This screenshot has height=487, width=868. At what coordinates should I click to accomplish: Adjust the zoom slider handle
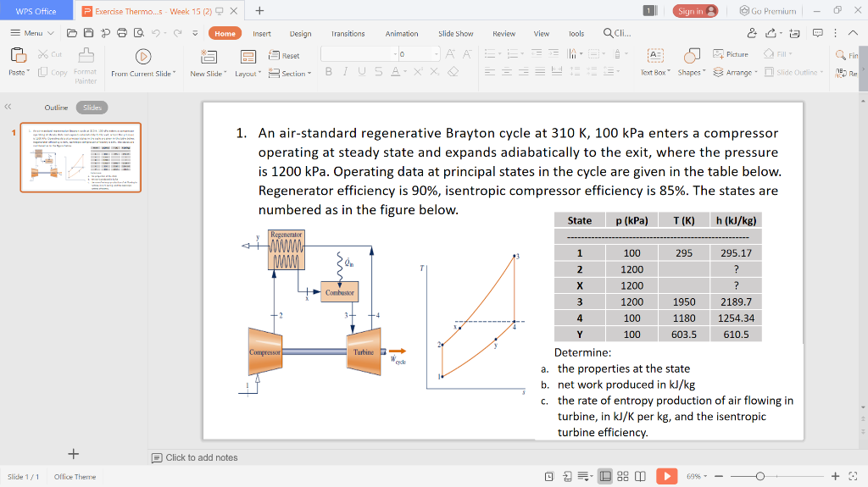click(x=760, y=476)
